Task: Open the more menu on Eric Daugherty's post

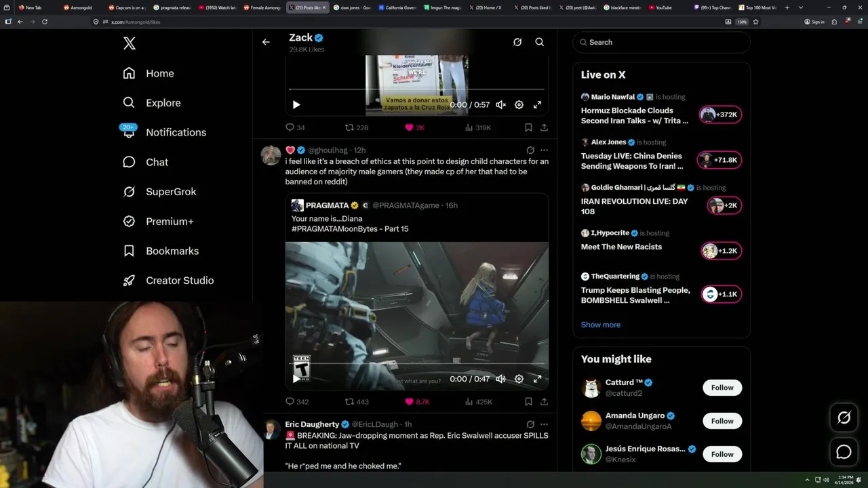Action: click(x=544, y=424)
